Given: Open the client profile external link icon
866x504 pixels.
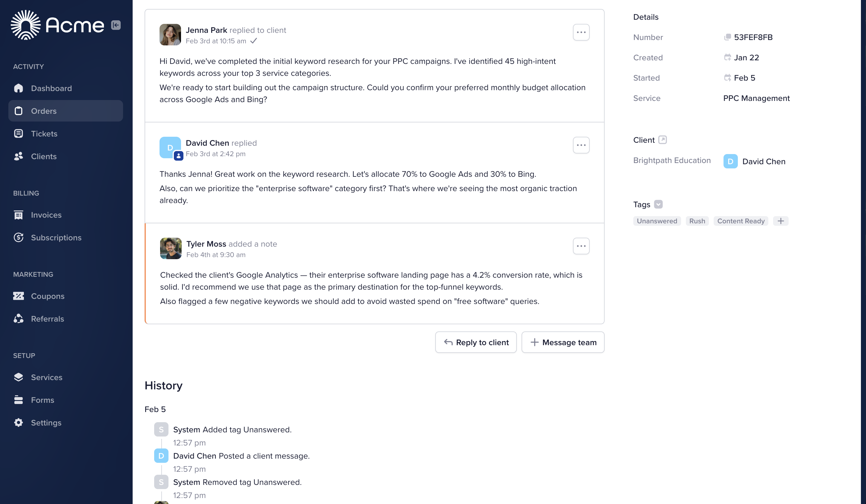Looking at the screenshot, I should [662, 140].
